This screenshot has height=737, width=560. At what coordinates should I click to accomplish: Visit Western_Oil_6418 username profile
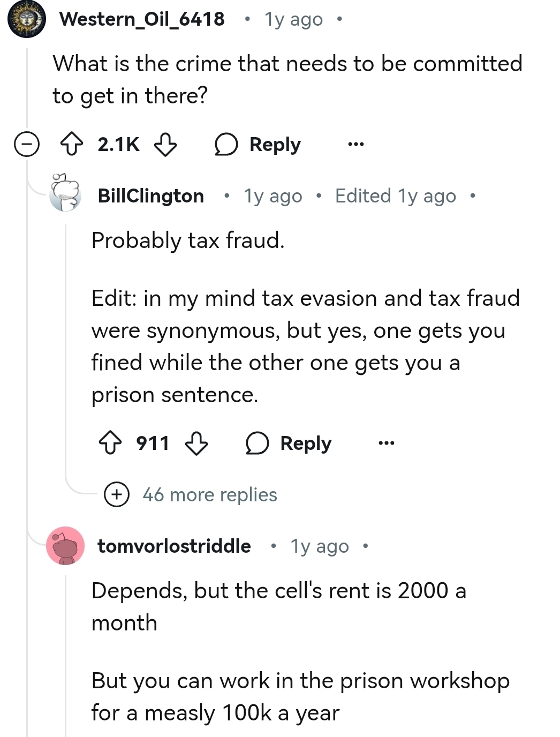[142, 19]
